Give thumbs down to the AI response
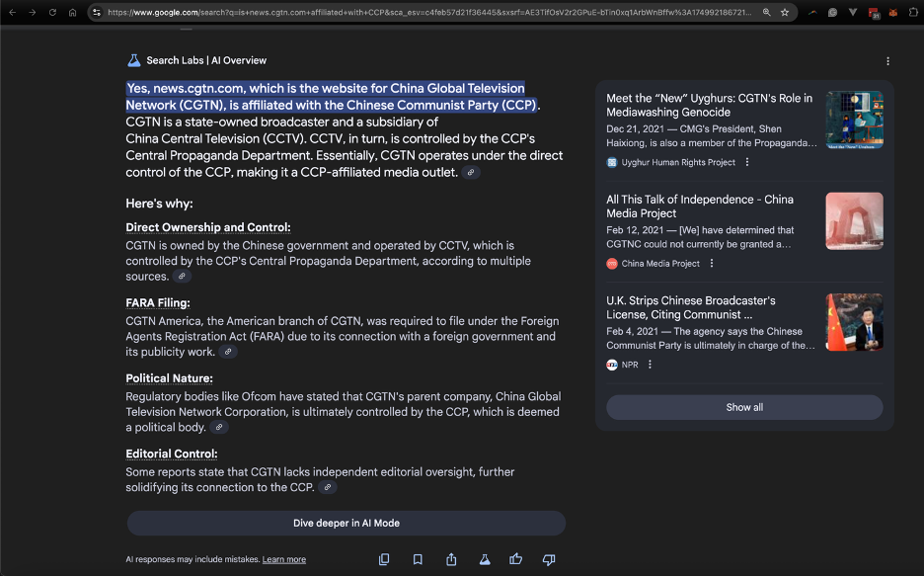 pos(549,559)
